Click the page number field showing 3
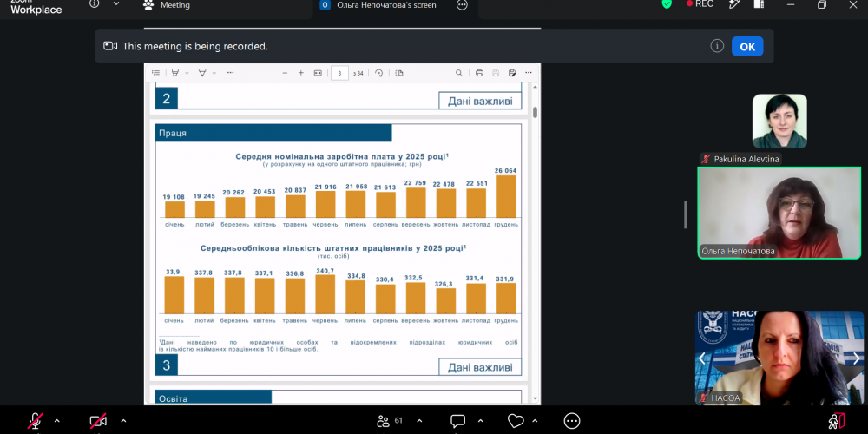 tap(340, 73)
